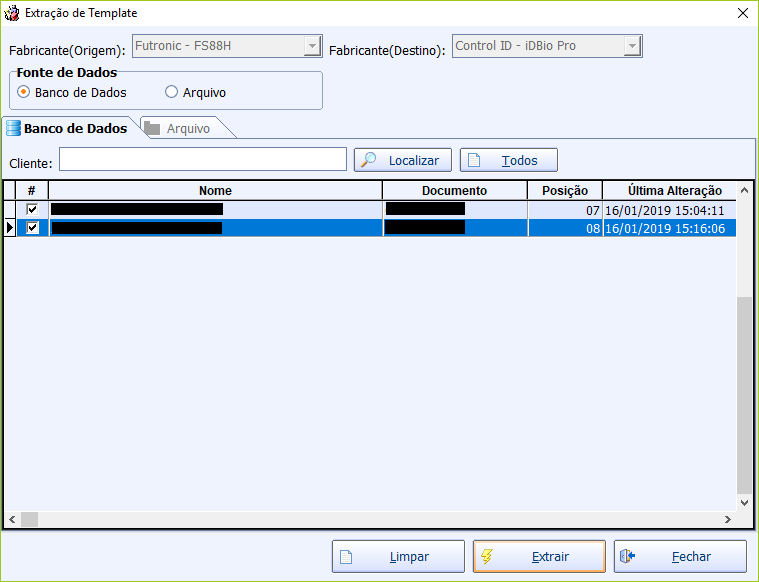
Task: Open the Fabricante(Origem) dropdown
Action: click(313, 47)
